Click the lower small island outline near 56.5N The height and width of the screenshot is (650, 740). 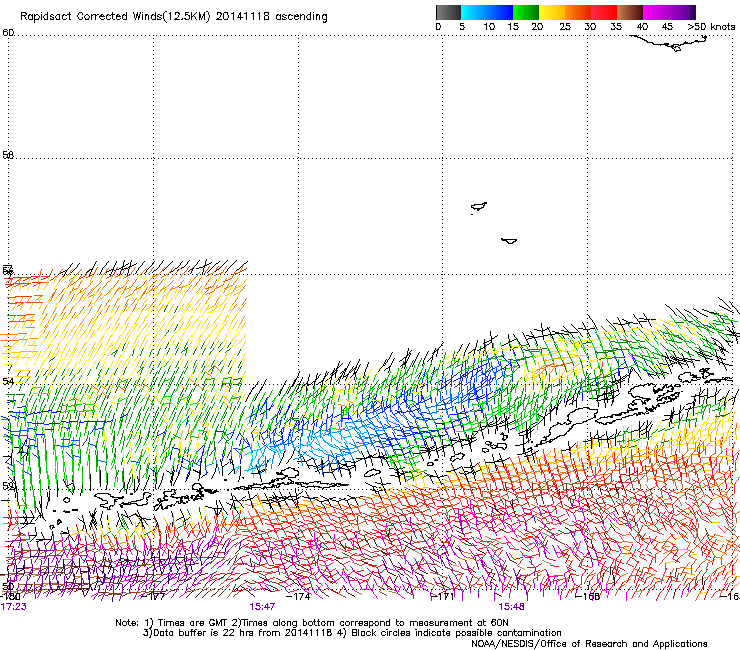(x=509, y=241)
